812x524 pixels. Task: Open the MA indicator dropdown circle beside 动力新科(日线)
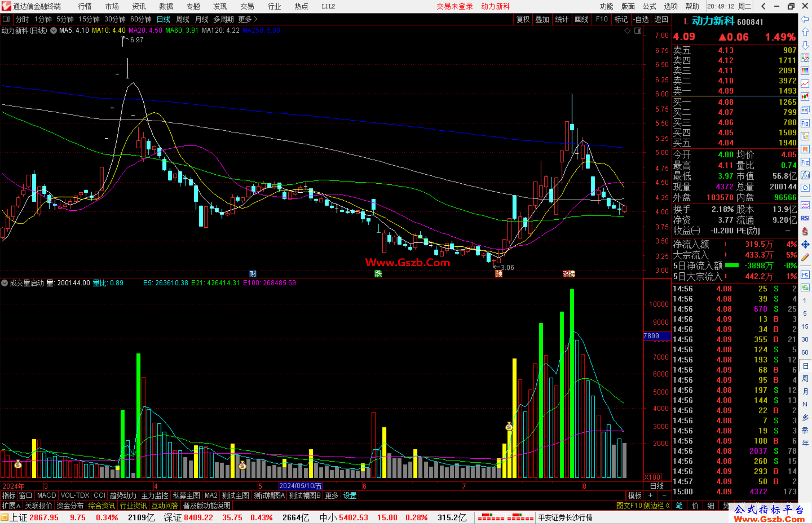point(53,31)
